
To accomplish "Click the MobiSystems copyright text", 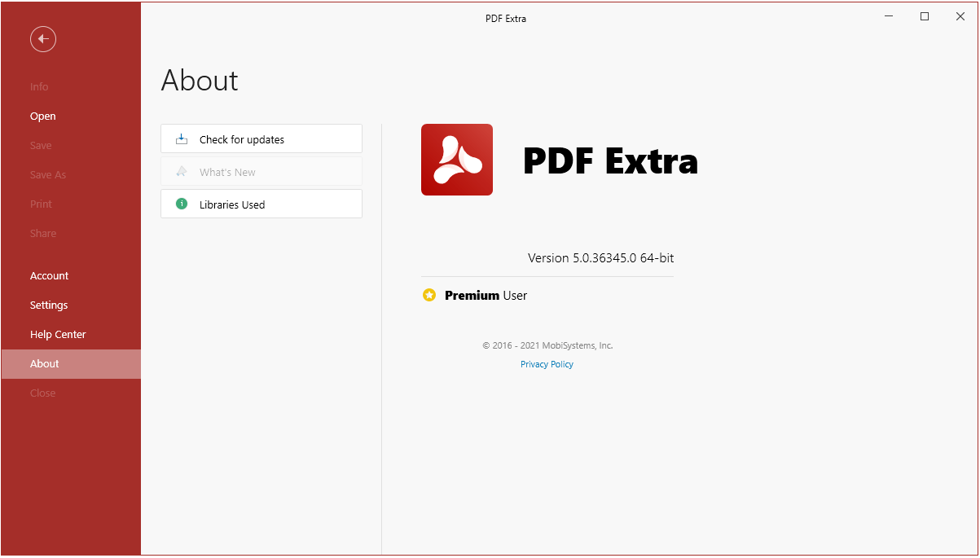I will click(547, 345).
